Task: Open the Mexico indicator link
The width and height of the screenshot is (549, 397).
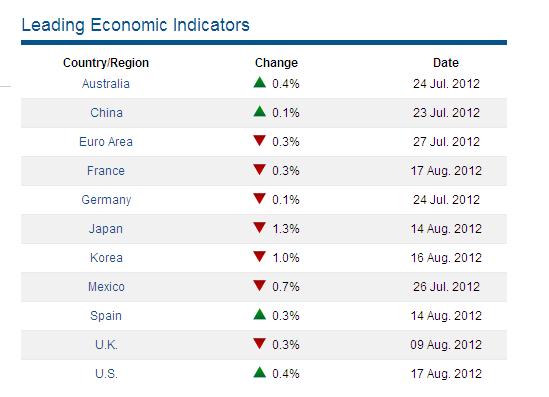Action: (x=106, y=287)
